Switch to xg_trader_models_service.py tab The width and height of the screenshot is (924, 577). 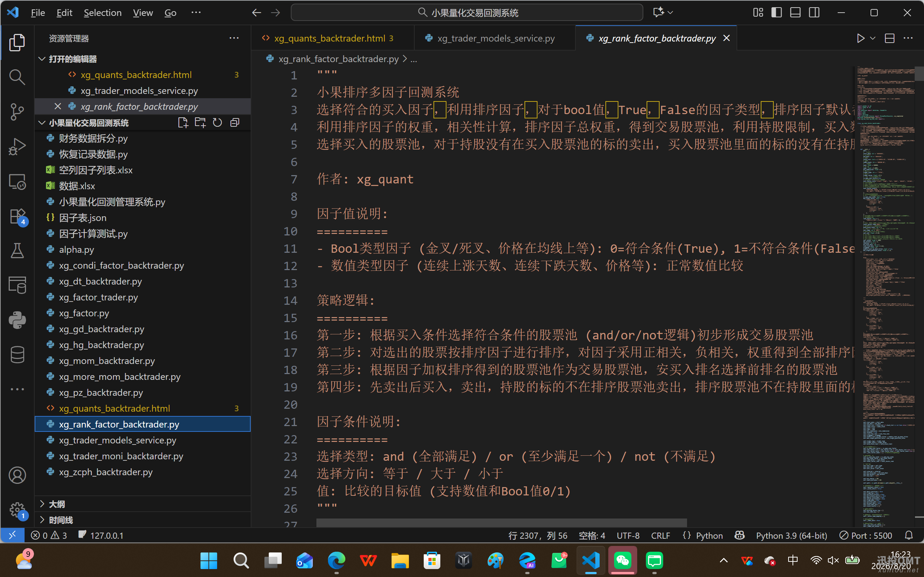[495, 38]
